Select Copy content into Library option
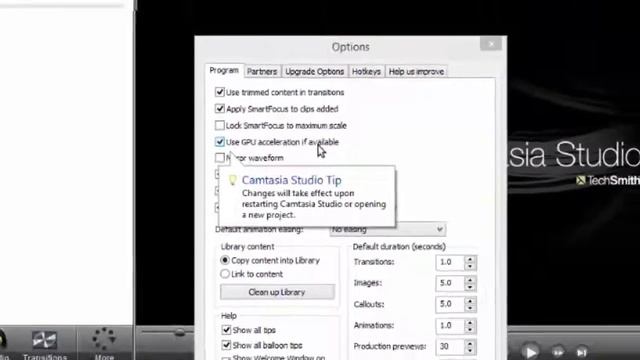This screenshot has width=640, height=360. (224, 260)
